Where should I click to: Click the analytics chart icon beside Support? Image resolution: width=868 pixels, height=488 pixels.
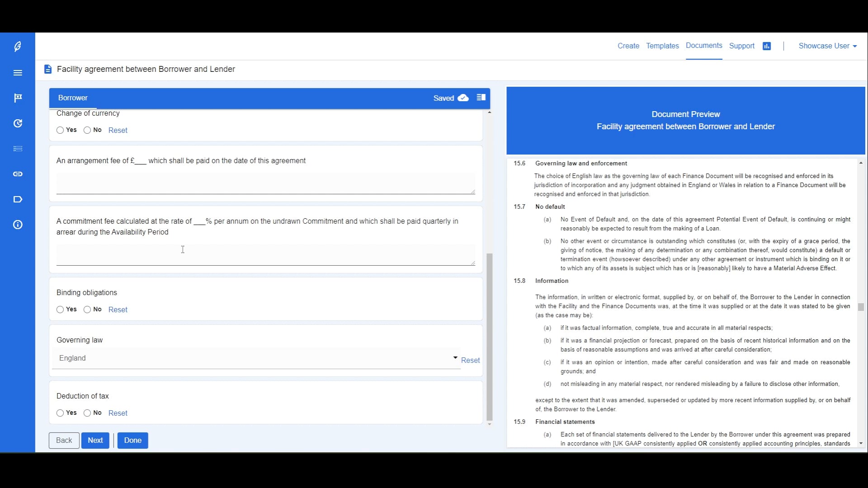point(767,46)
